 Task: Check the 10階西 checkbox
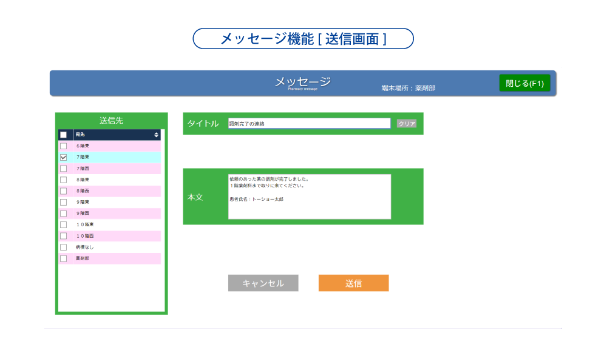point(64,235)
